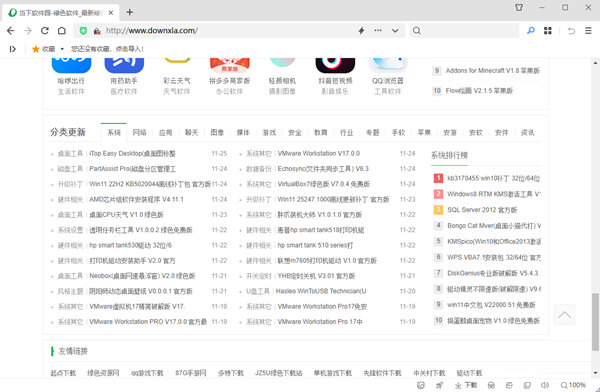This screenshot has width=600, height=392.
Task: Click the back-to-top arrow button
Action: 564,315
